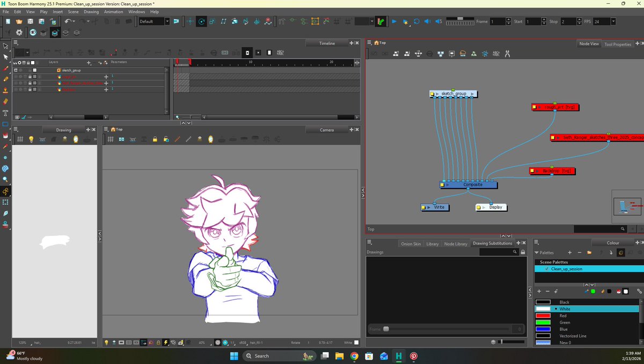Click the Play button in playback toolbar

click(x=394, y=21)
